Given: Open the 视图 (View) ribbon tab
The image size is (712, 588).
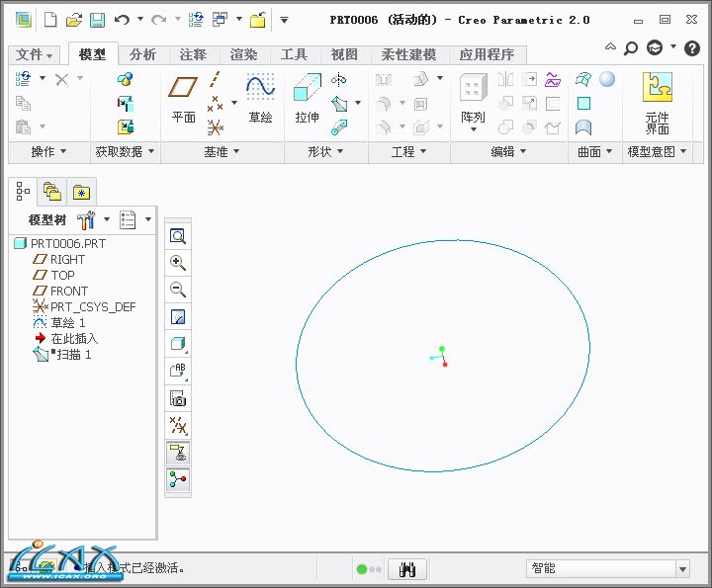Looking at the screenshot, I should click(x=344, y=54).
